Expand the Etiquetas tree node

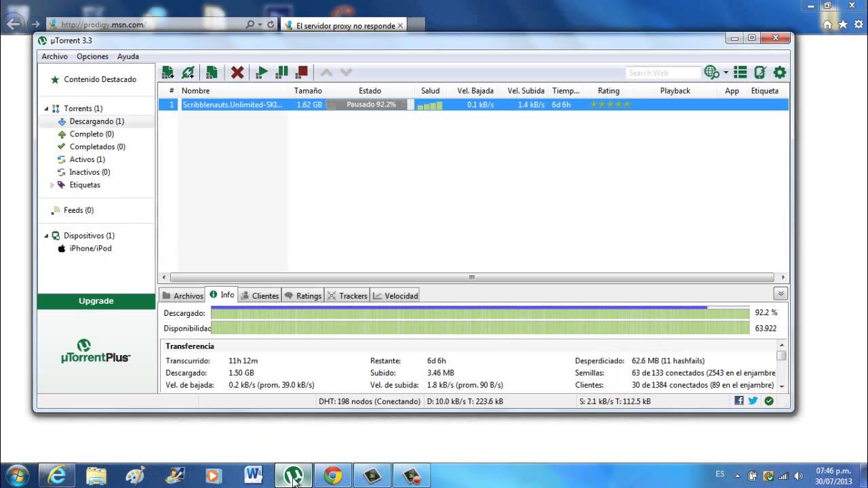coord(52,185)
